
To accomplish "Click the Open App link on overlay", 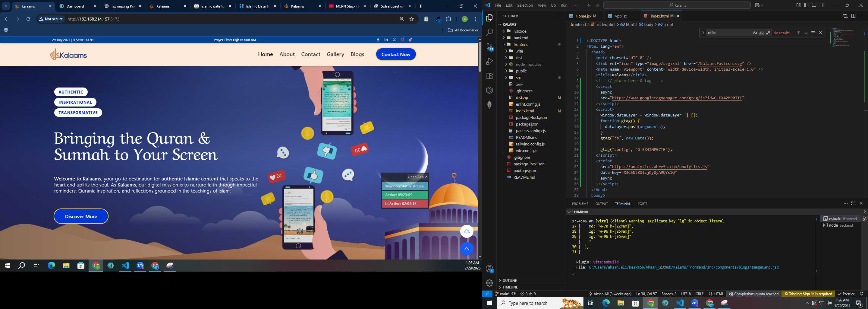I will [x=417, y=177].
